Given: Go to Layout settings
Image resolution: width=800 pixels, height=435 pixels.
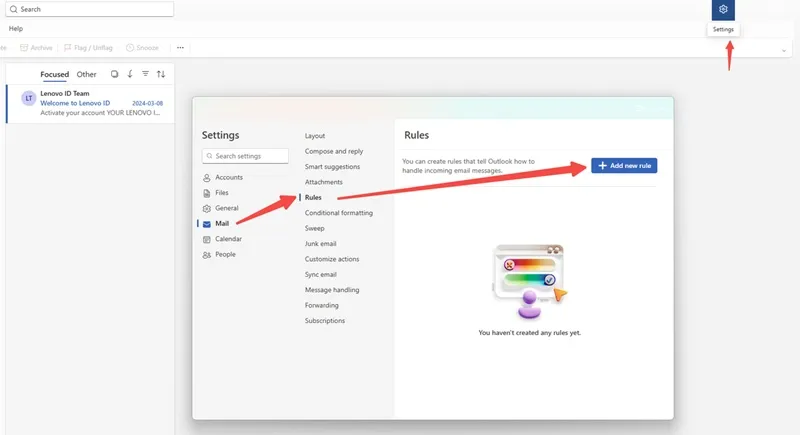Looking at the screenshot, I should [x=315, y=136].
